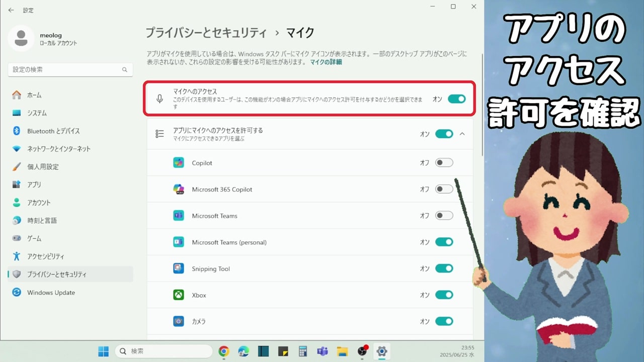Screen dimensions: 644x362
Task: Click the カメラ app icon
Action: (x=179, y=321)
